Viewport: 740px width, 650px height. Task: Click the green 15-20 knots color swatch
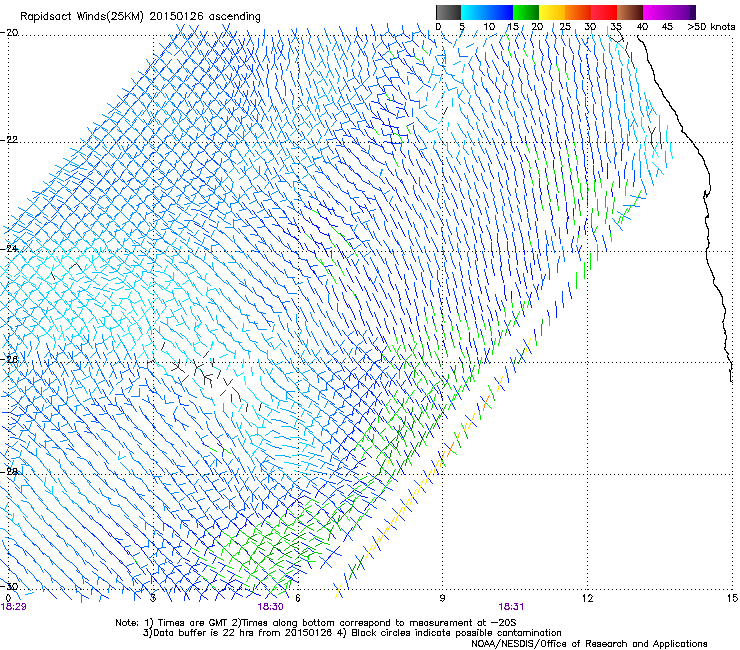(525, 12)
